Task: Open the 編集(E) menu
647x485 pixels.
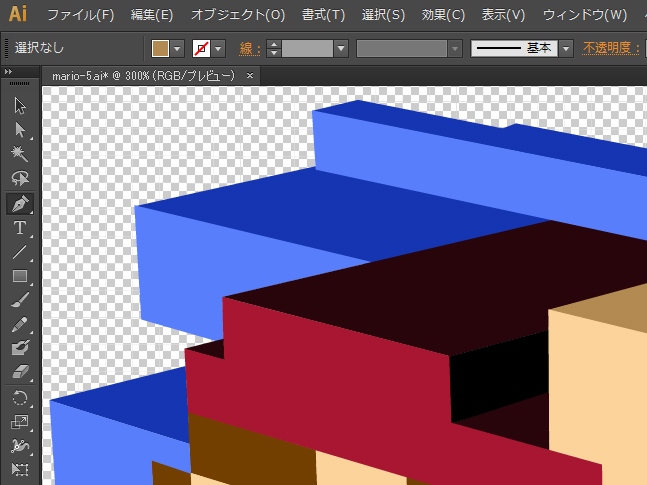Action: (152, 15)
